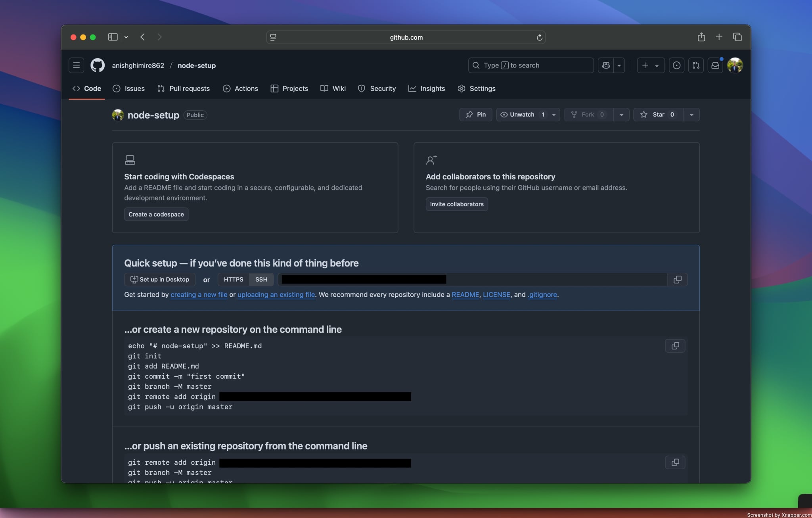Click the Create a codespace button
The image size is (812, 518).
[x=156, y=214]
